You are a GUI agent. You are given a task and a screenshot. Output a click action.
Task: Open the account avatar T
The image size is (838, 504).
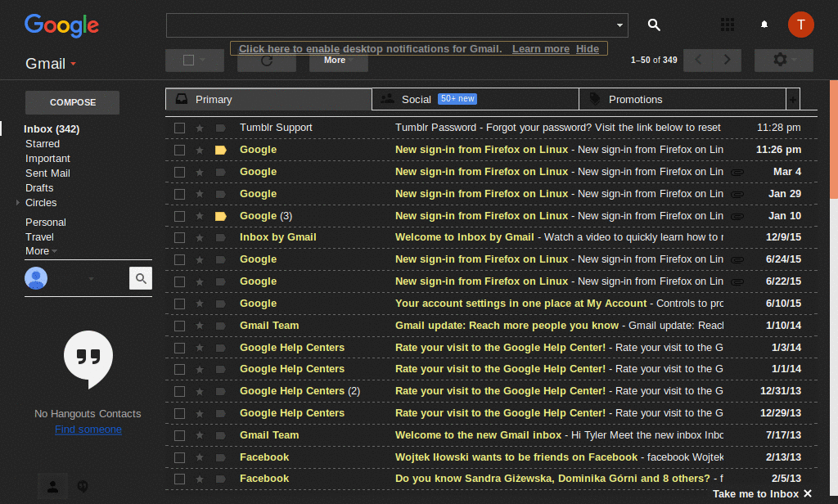tap(800, 25)
